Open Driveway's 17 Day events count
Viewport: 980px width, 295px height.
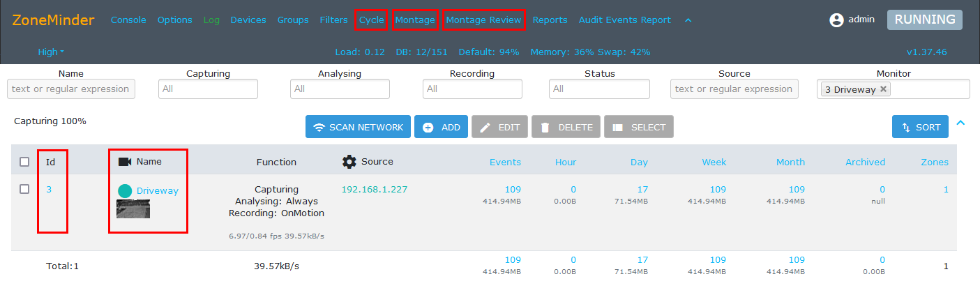tap(642, 190)
